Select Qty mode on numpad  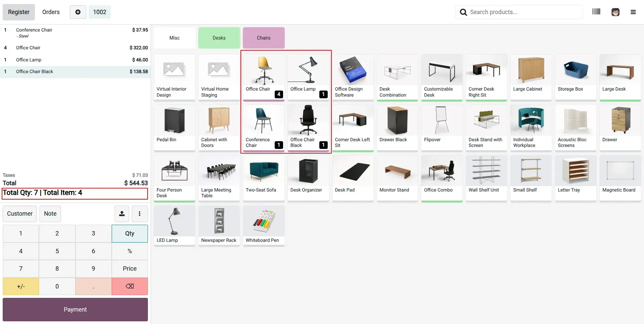[130, 233]
